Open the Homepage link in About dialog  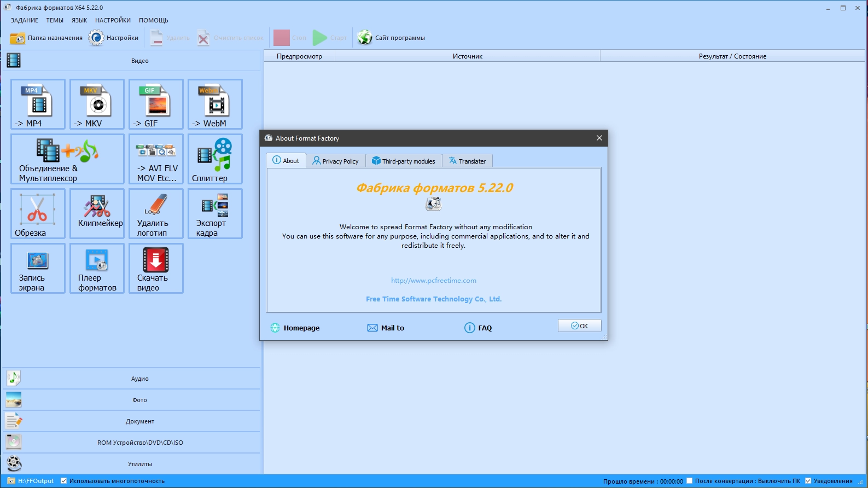(x=295, y=328)
